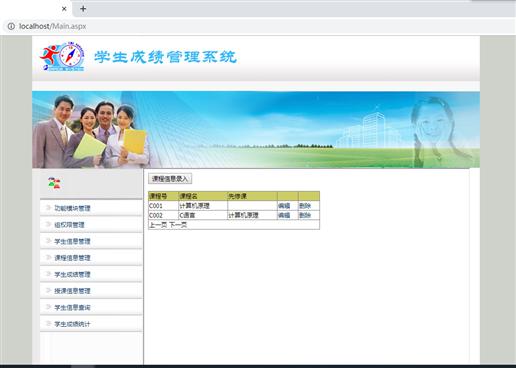
Task: Click the running figure compass logo
Action: [62, 57]
